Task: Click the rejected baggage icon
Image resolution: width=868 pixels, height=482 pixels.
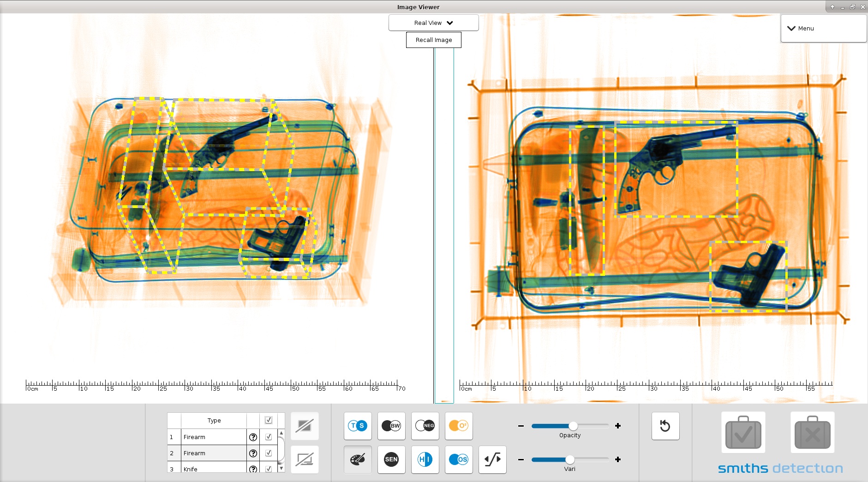Action: 812,432
